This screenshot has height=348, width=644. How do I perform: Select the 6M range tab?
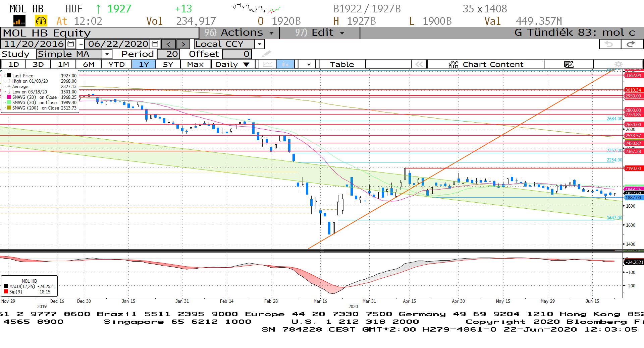[x=89, y=64]
